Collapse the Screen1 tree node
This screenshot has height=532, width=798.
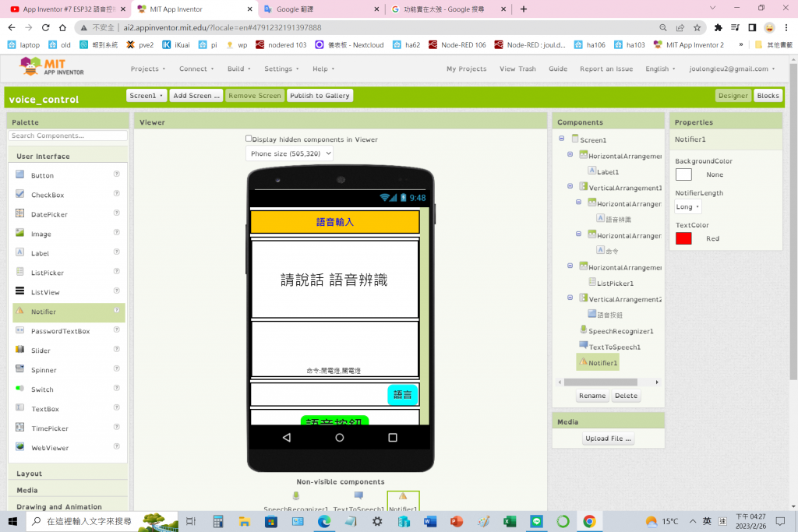[x=561, y=139]
